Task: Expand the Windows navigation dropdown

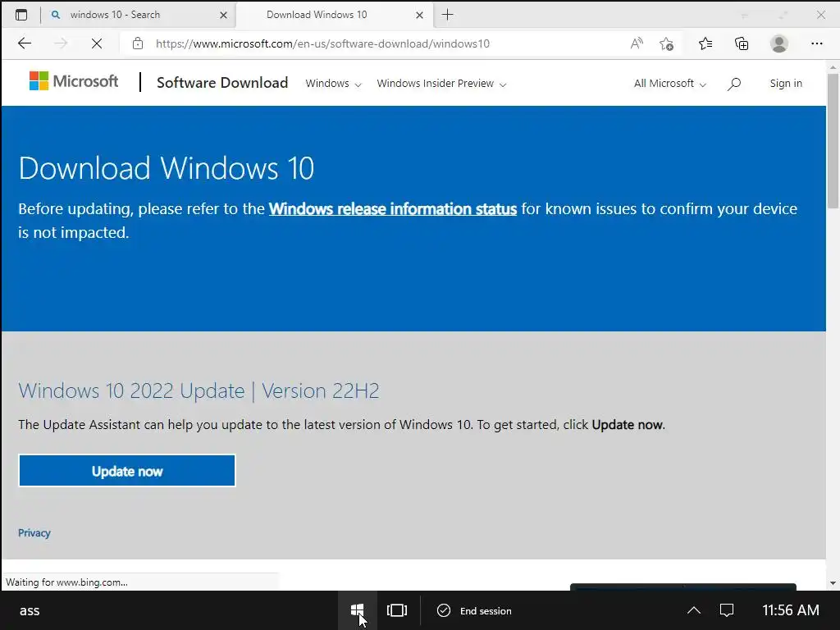Action: [333, 84]
